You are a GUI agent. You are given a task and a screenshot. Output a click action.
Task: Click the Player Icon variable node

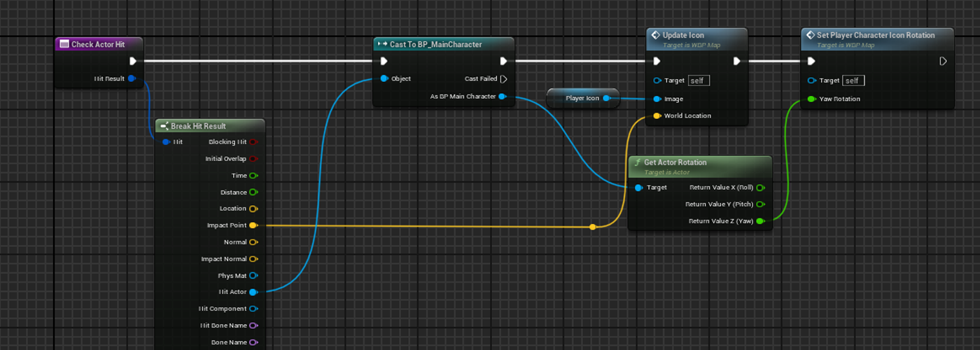(x=582, y=99)
